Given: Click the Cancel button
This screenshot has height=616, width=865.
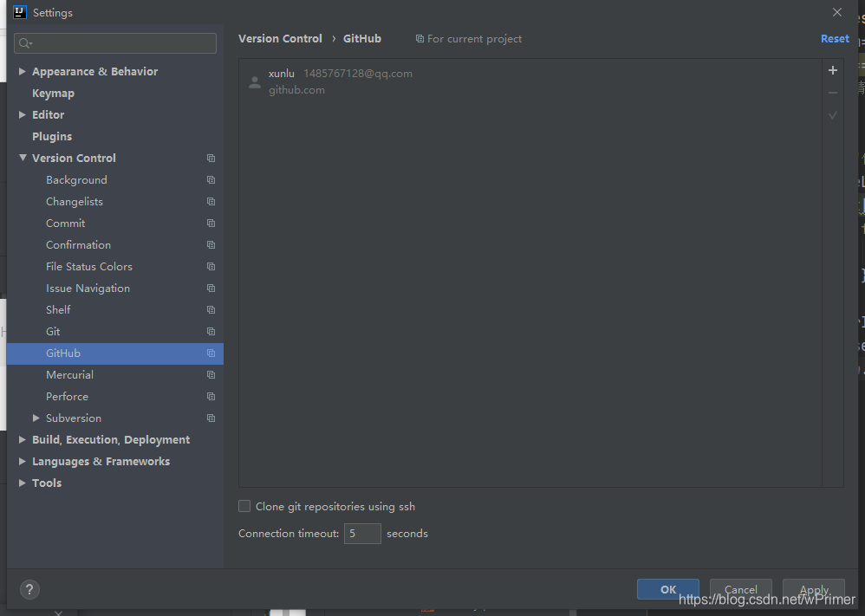Looking at the screenshot, I should pos(740,589).
